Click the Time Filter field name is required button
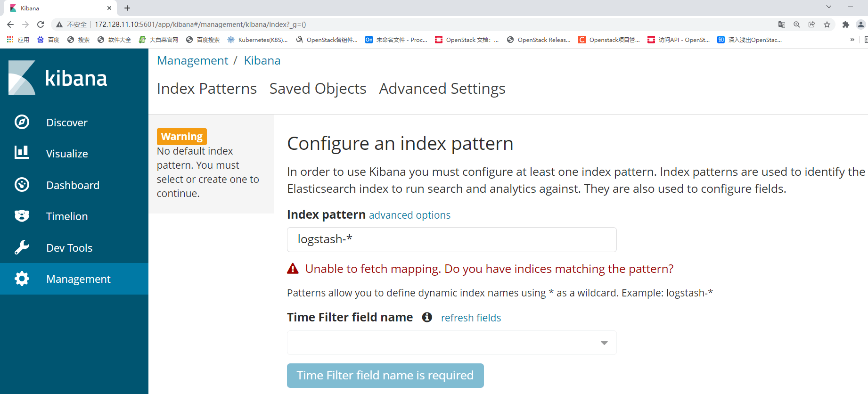Screen dimensions: 868x394 point(385,375)
